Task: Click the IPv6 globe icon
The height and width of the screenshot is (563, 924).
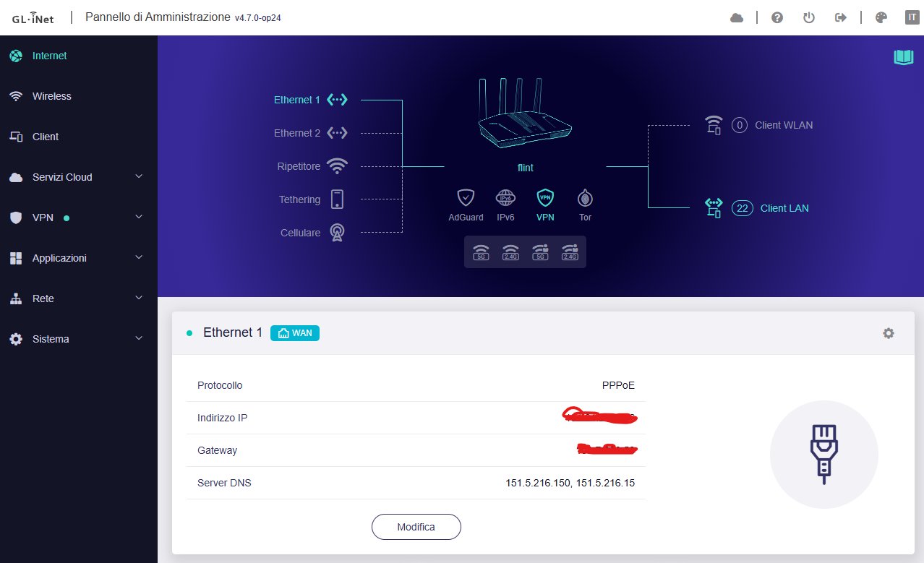Action: pos(505,197)
